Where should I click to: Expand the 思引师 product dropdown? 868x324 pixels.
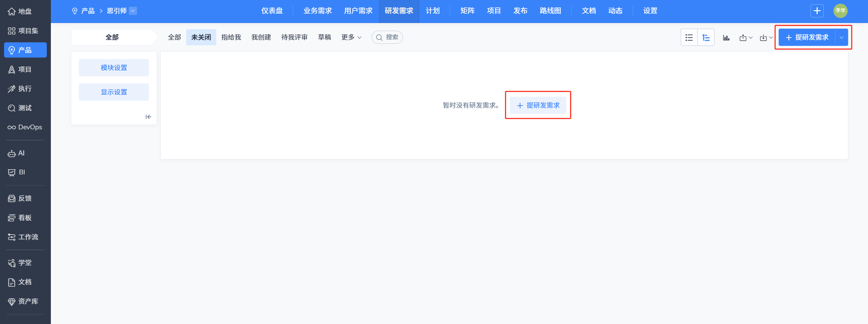click(133, 11)
